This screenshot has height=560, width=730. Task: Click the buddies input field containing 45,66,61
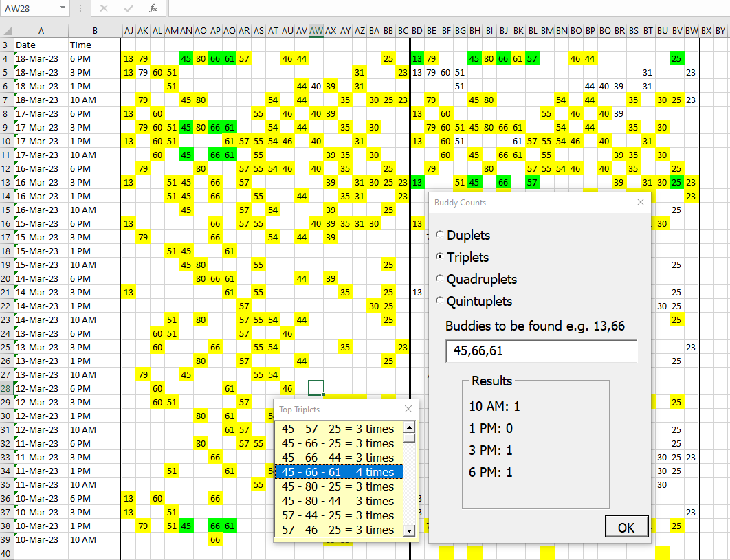[540, 352]
